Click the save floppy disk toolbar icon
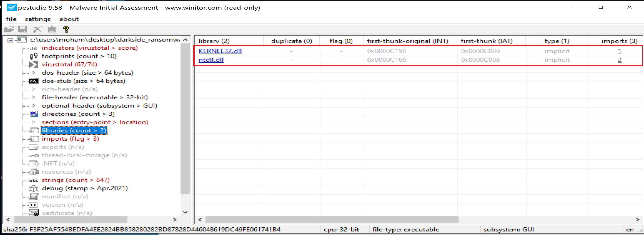 [x=23, y=30]
